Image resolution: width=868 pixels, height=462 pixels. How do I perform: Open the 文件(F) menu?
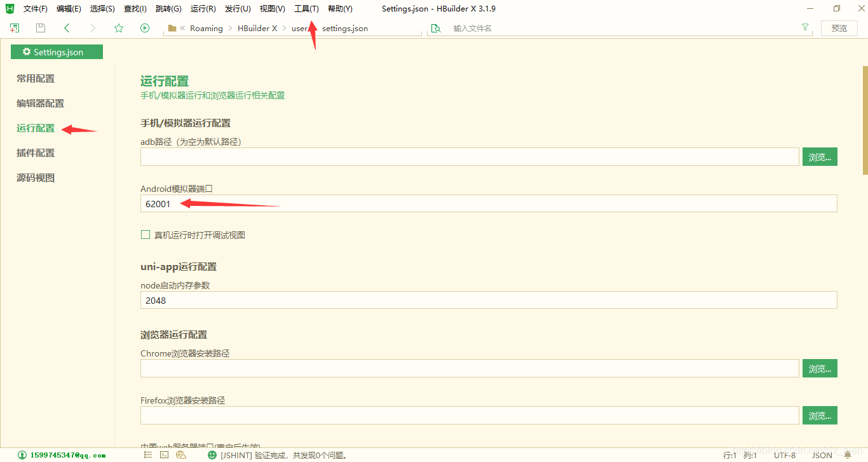pos(36,9)
